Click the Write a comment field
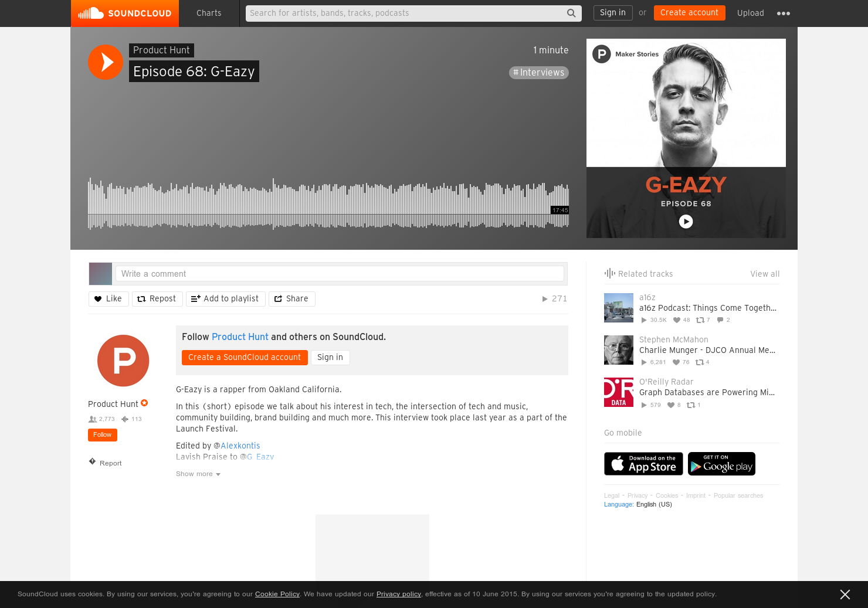 [x=340, y=274]
